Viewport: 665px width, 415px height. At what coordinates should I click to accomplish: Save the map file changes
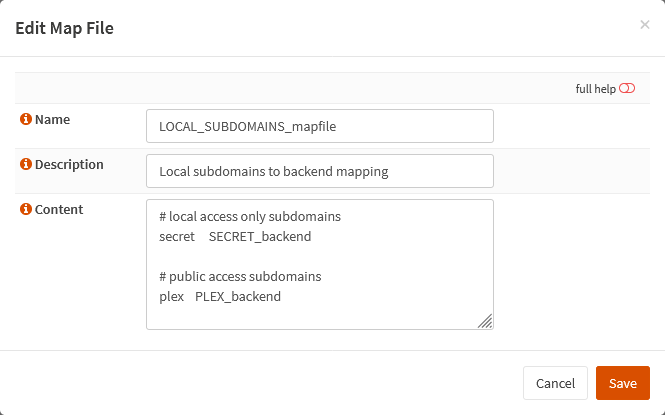623,383
